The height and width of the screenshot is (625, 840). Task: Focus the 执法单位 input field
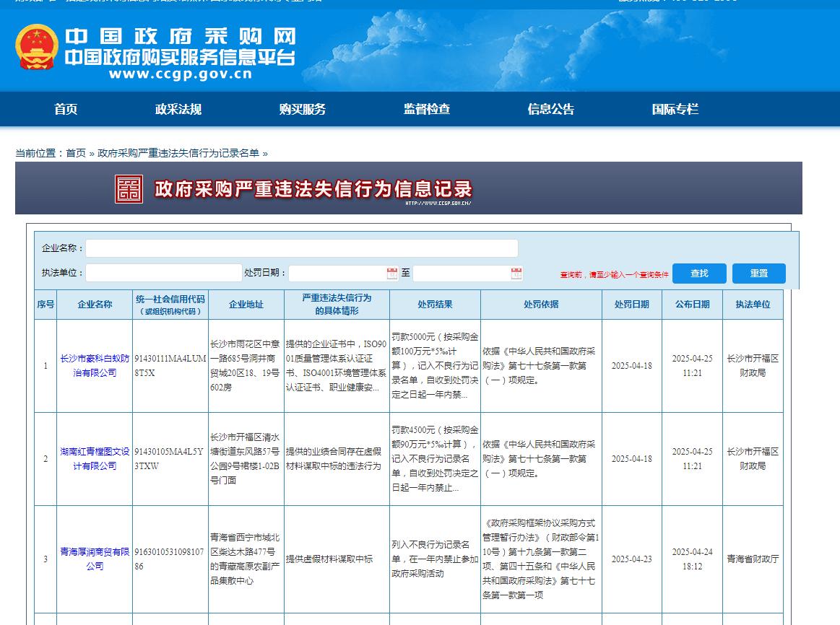[x=163, y=273]
